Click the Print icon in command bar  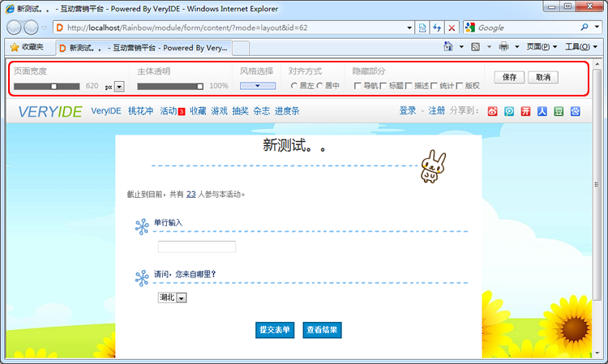point(503,46)
